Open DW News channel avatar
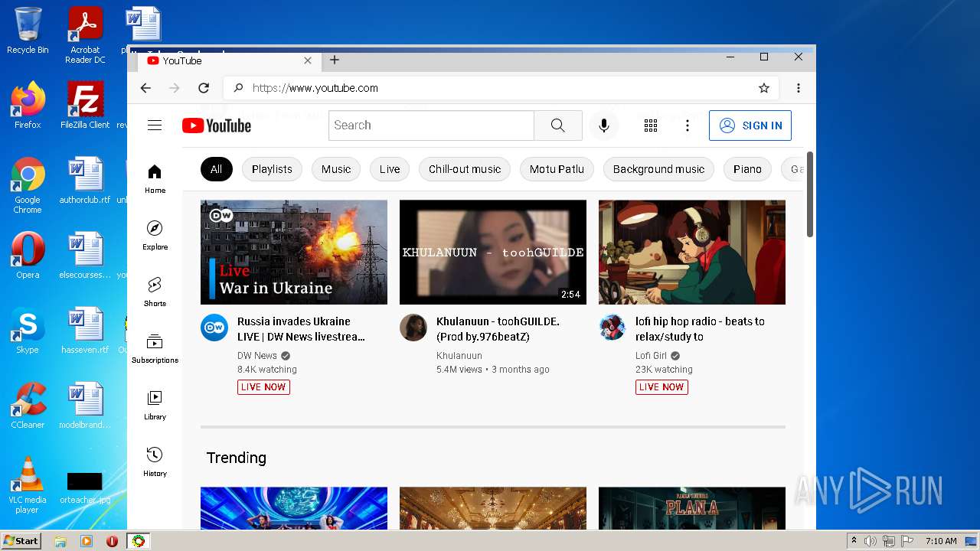This screenshot has height=551, width=980. pos(214,328)
